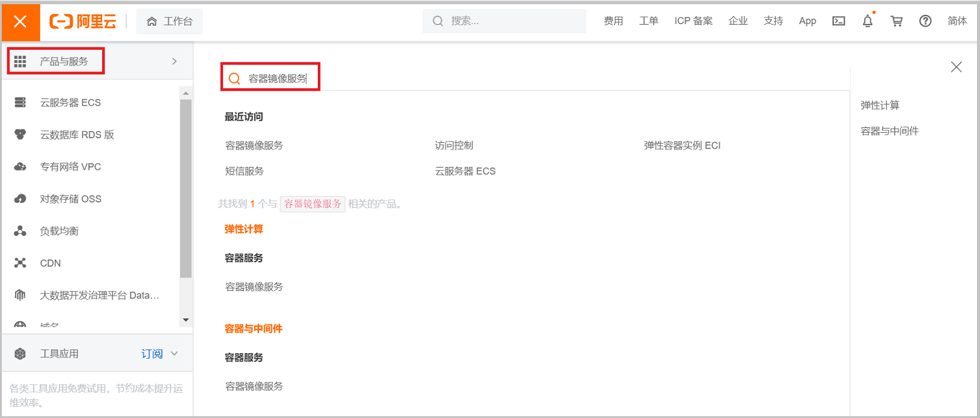Open 大数据开发治理平台 Data... in the sidebar
Image resolution: width=980 pixels, height=418 pixels.
100,295
